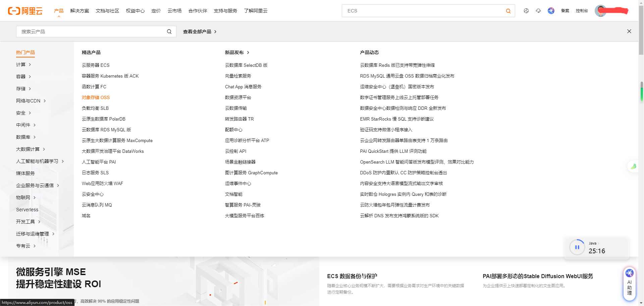
Task: Expand the 计算 category
Action: pyautogui.click(x=23, y=64)
